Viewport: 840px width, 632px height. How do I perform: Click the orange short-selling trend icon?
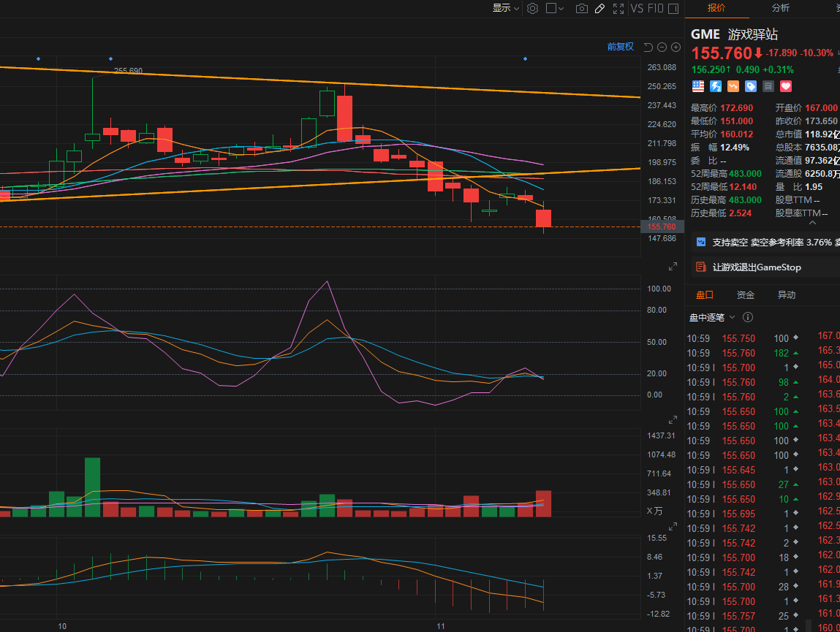tap(733, 86)
